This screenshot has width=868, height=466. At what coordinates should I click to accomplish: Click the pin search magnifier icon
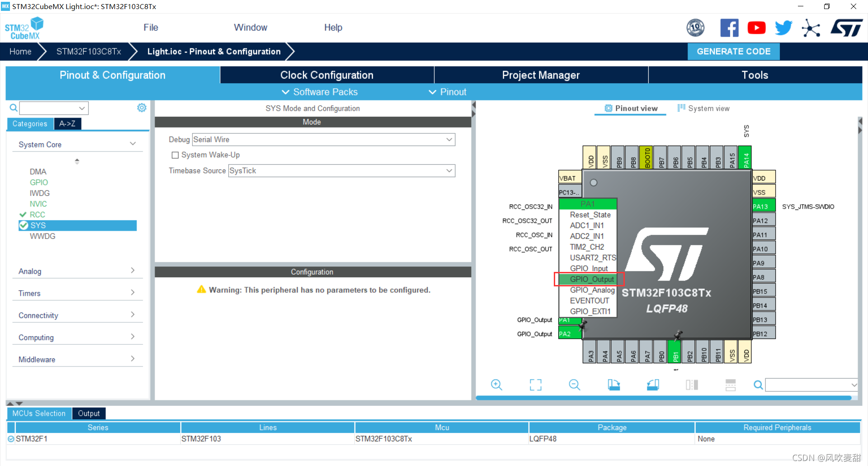(758, 385)
